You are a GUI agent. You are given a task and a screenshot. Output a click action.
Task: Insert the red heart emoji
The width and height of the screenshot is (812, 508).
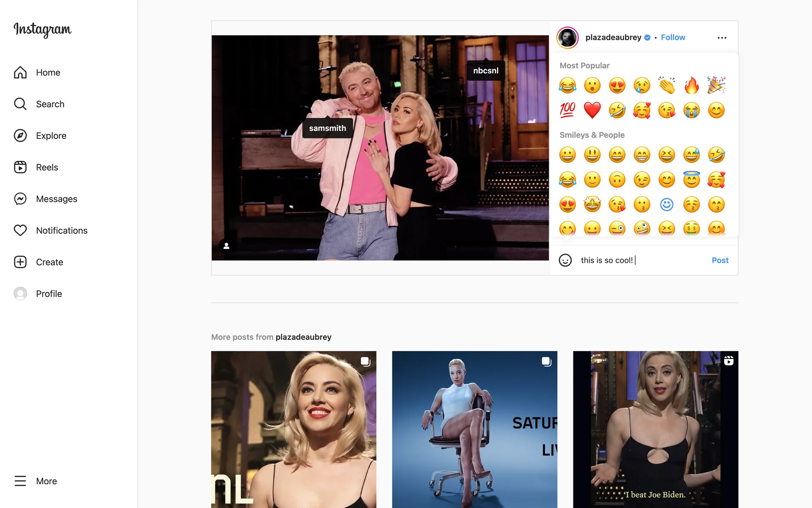click(592, 110)
